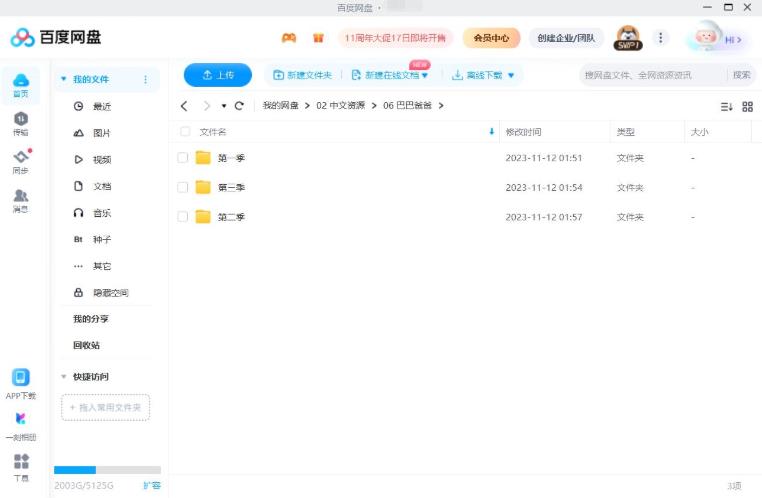Open the 首页 home icon in left rail
Viewport: 762px width, 498px height.
(20, 85)
